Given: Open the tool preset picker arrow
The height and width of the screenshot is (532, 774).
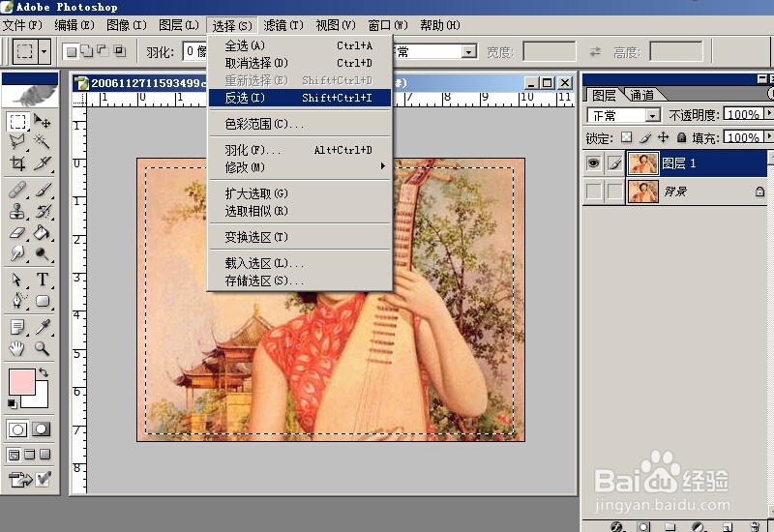Looking at the screenshot, I should point(44,51).
